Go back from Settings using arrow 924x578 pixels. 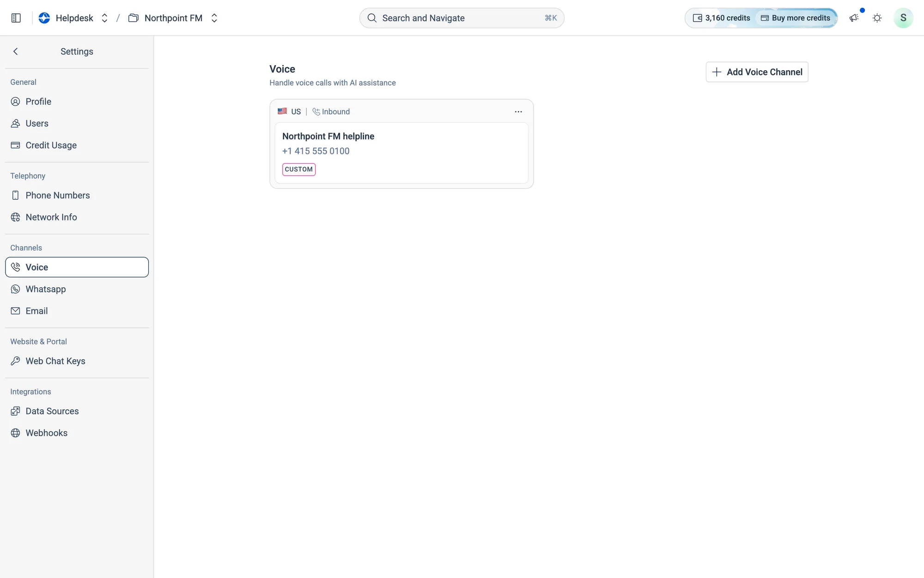click(x=16, y=51)
